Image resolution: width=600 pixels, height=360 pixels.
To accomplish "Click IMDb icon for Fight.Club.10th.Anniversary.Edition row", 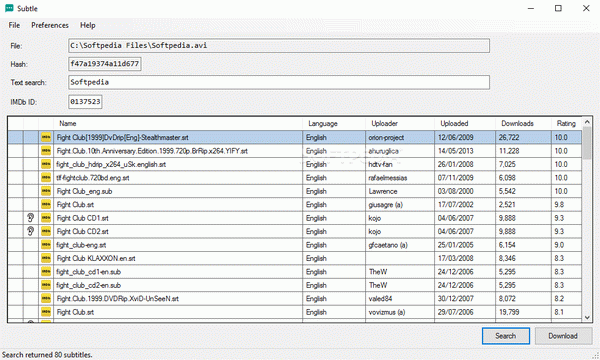I will tap(46, 151).
